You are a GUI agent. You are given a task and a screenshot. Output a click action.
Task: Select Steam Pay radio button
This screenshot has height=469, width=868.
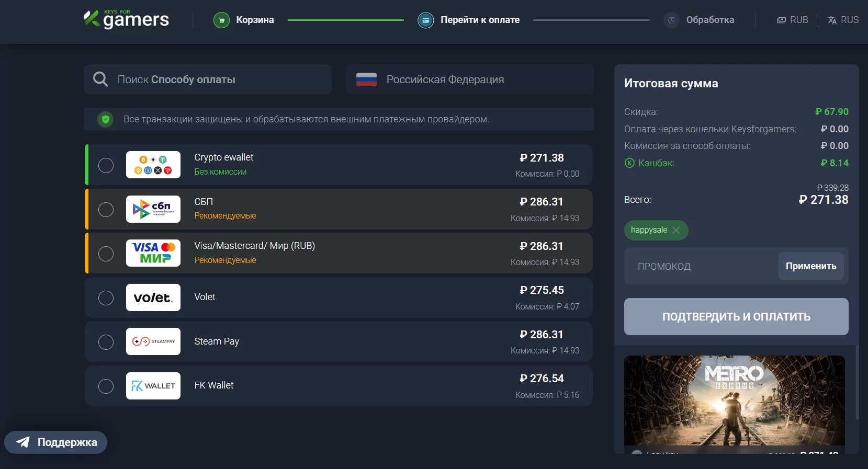pyautogui.click(x=106, y=342)
